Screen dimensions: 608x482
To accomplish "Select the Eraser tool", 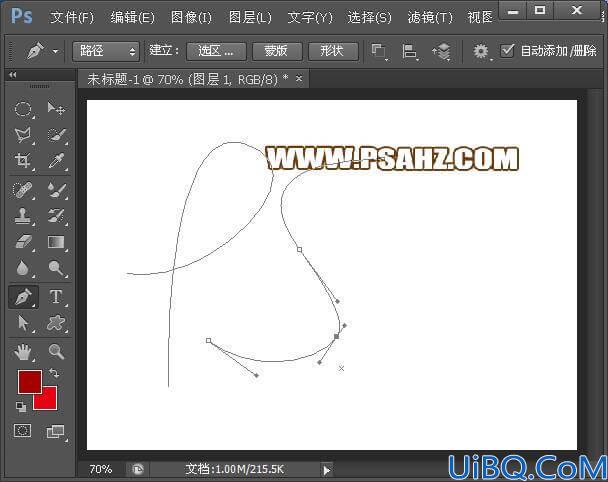I will pyautogui.click(x=23, y=242).
